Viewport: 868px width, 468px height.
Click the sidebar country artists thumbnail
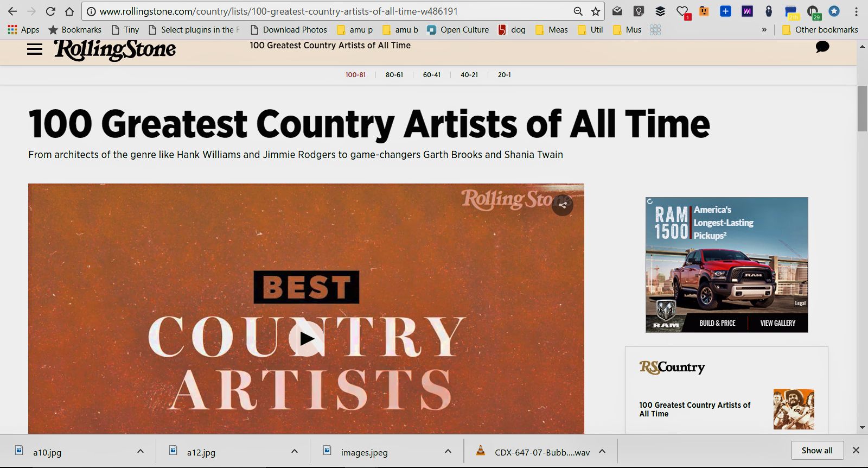tap(794, 409)
